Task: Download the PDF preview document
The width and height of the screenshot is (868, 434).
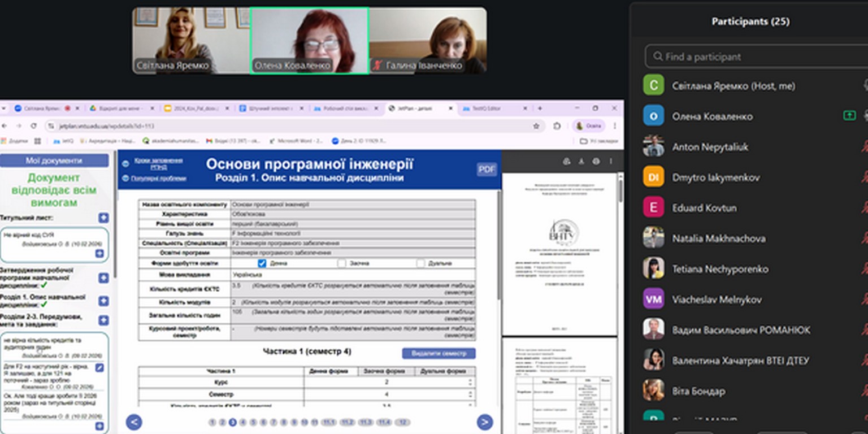Action: [x=581, y=162]
